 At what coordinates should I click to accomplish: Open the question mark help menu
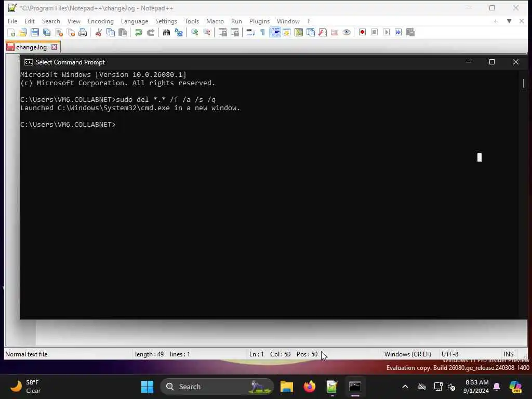[x=309, y=21]
